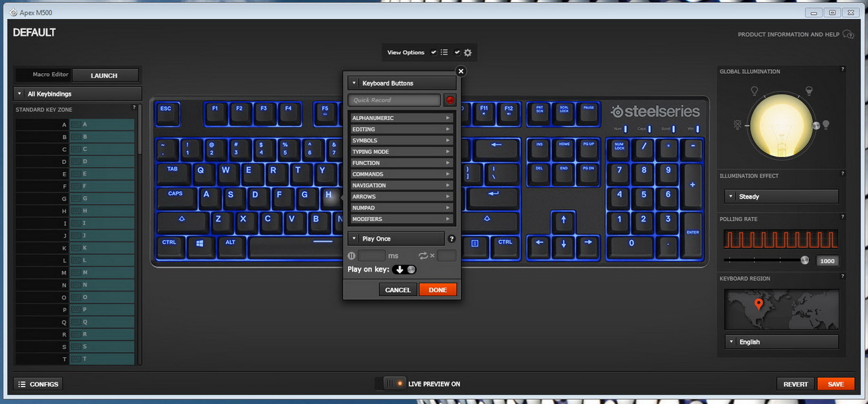Toggle the Play on key press/release switch

click(404, 269)
